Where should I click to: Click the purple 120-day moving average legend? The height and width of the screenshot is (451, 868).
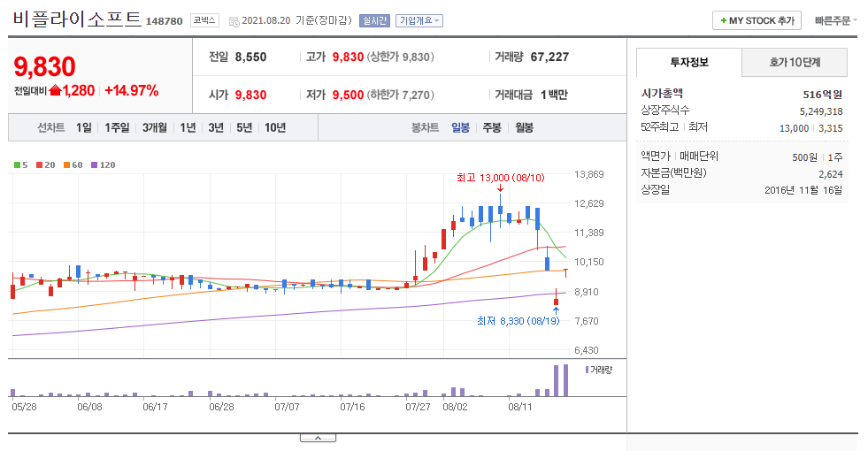(104, 164)
